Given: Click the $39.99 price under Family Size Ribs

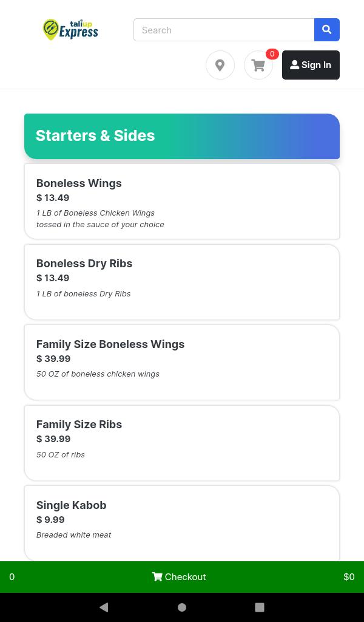Looking at the screenshot, I should 53,439.
